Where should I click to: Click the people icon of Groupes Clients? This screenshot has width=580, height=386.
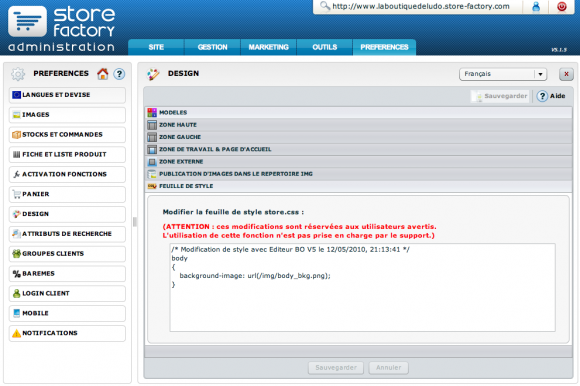[16, 254]
